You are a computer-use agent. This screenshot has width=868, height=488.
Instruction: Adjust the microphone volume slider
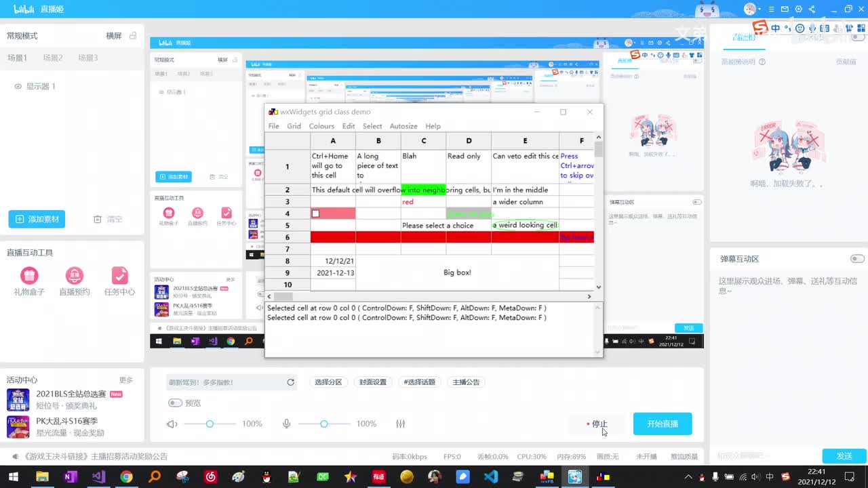click(x=324, y=424)
